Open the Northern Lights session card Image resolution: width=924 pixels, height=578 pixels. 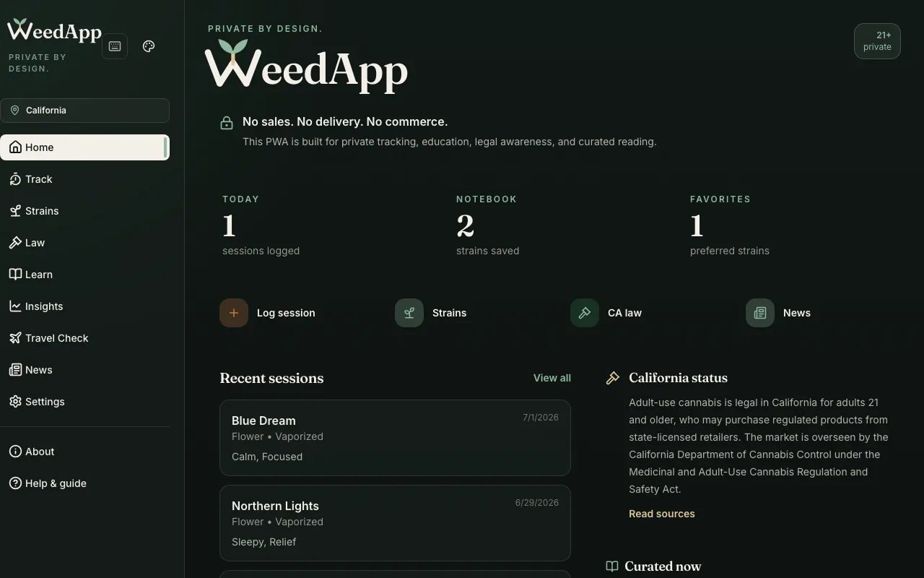[395, 523]
